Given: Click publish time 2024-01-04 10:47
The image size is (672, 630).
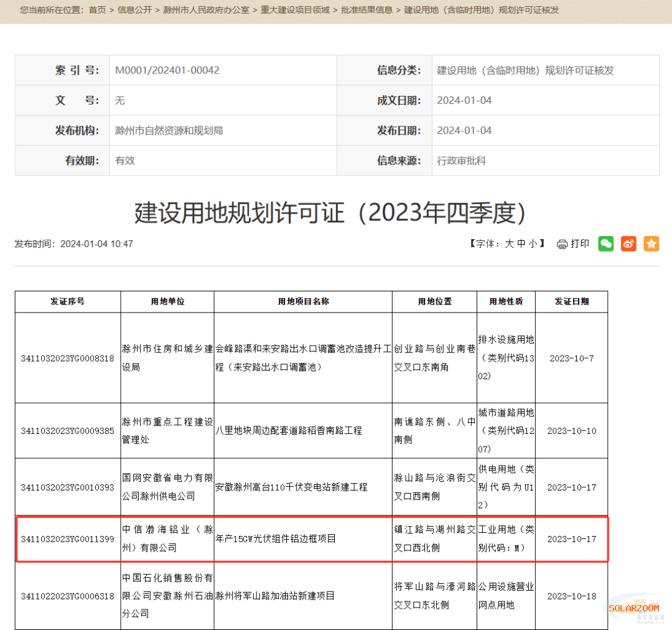Looking at the screenshot, I should tap(96, 243).
